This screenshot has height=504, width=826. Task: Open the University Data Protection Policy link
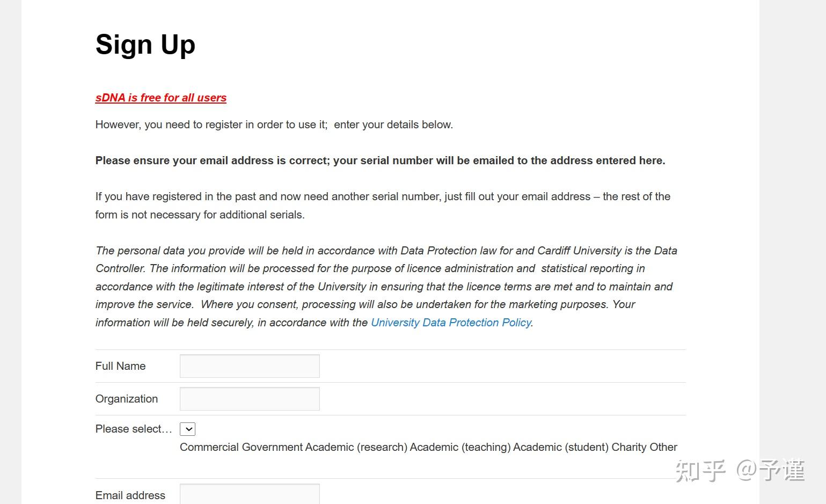tap(451, 323)
